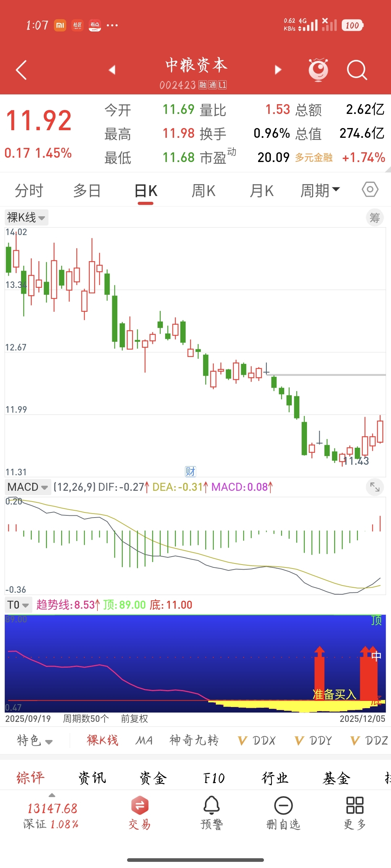Open chart settings hexagon icon
Viewport: 391px width, 868px height.
[x=370, y=189]
